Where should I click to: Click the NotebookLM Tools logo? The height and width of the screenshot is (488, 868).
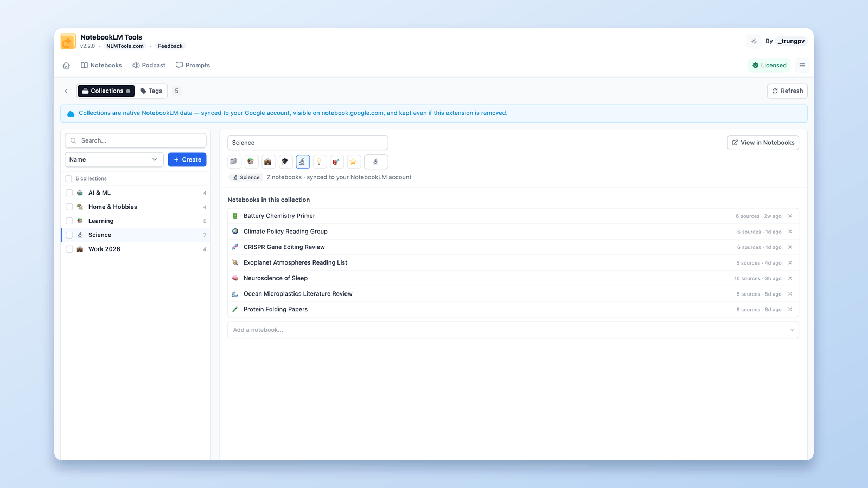point(68,41)
